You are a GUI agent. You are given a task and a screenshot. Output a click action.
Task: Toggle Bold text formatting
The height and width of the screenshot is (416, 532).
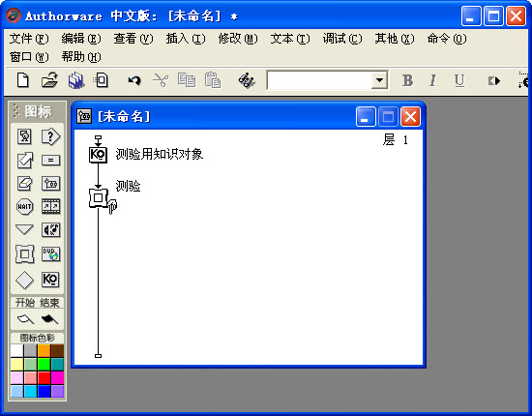(x=407, y=80)
